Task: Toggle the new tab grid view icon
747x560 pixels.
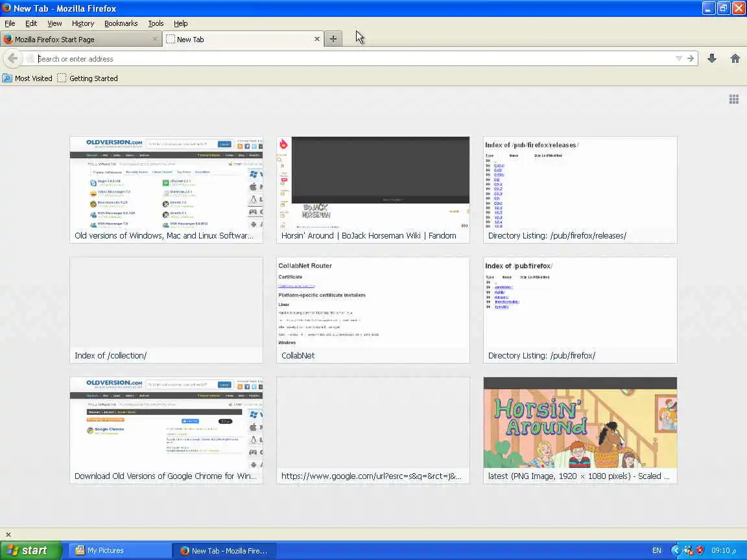Action: tap(733, 99)
